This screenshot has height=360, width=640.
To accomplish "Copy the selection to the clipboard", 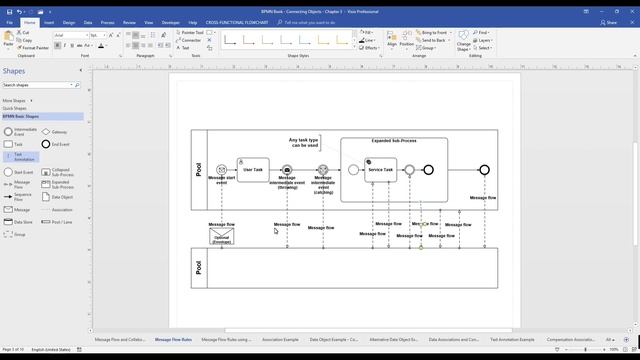I will point(24,40).
